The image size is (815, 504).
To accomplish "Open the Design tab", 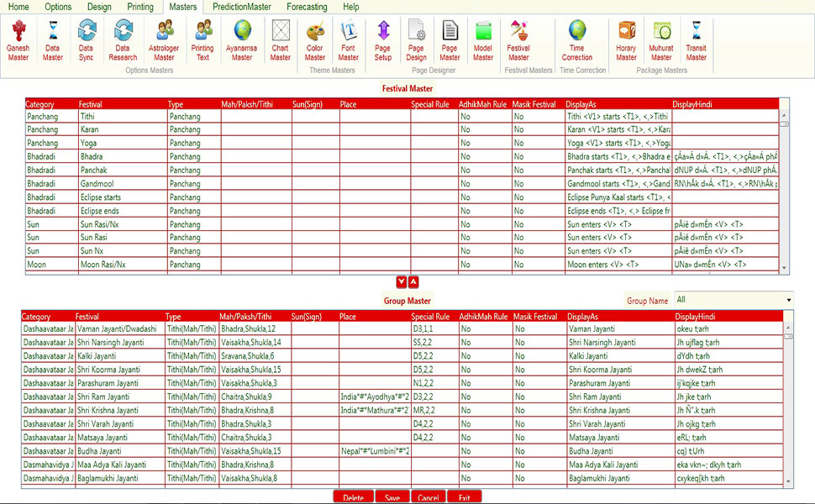I will 99,7.
